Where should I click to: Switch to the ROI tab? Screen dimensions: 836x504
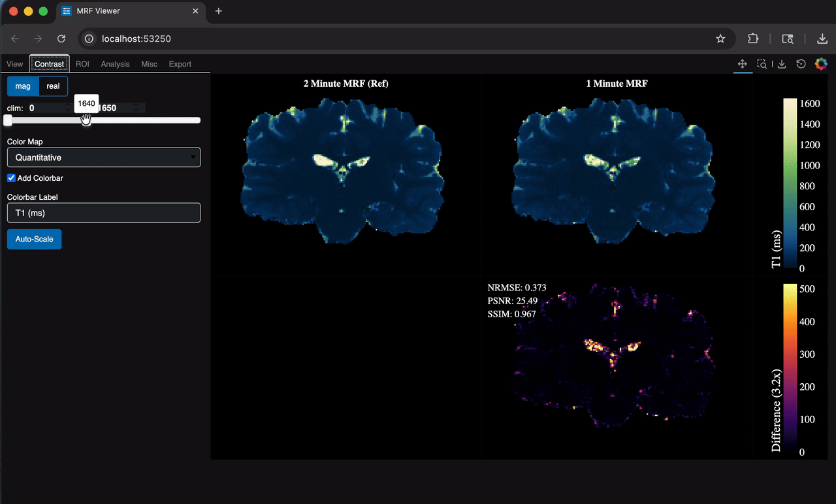click(x=82, y=64)
